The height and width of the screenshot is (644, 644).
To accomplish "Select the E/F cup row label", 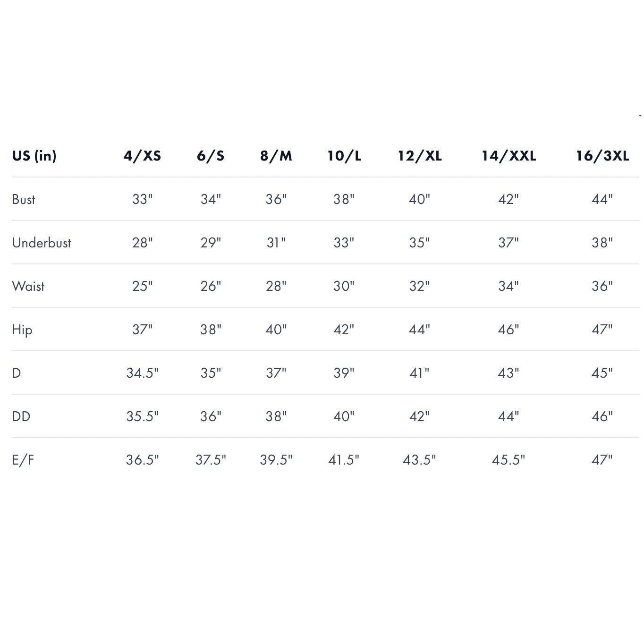I will (23, 460).
